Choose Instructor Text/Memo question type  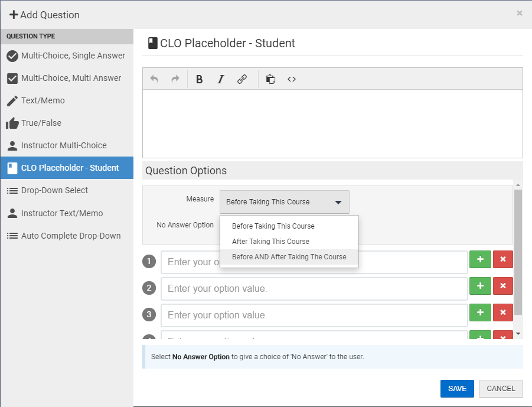[x=67, y=213]
